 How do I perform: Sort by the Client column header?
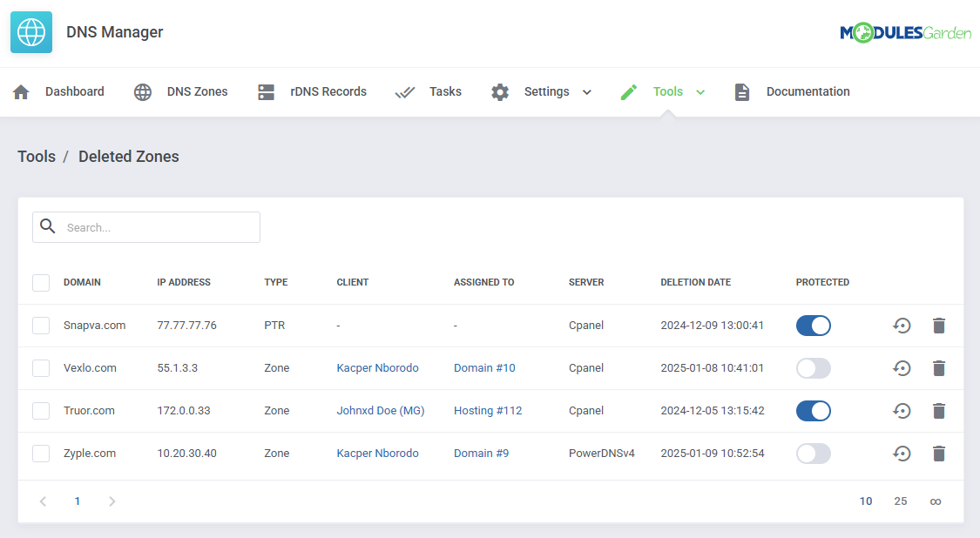pos(353,282)
